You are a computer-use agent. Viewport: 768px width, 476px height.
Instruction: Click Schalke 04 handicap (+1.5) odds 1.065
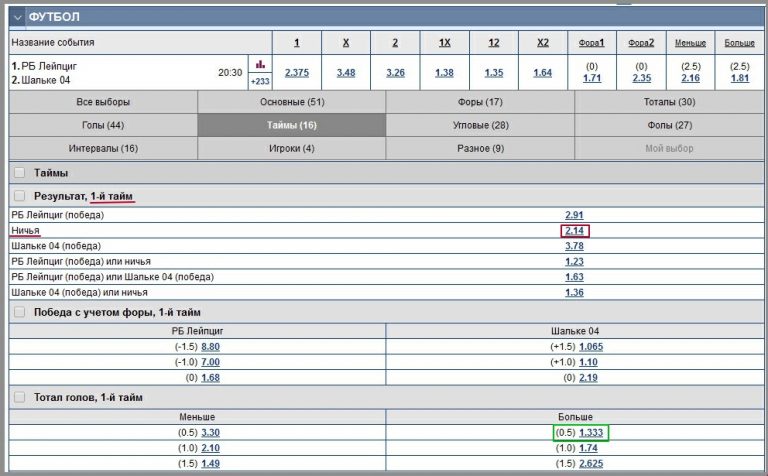[590, 347]
